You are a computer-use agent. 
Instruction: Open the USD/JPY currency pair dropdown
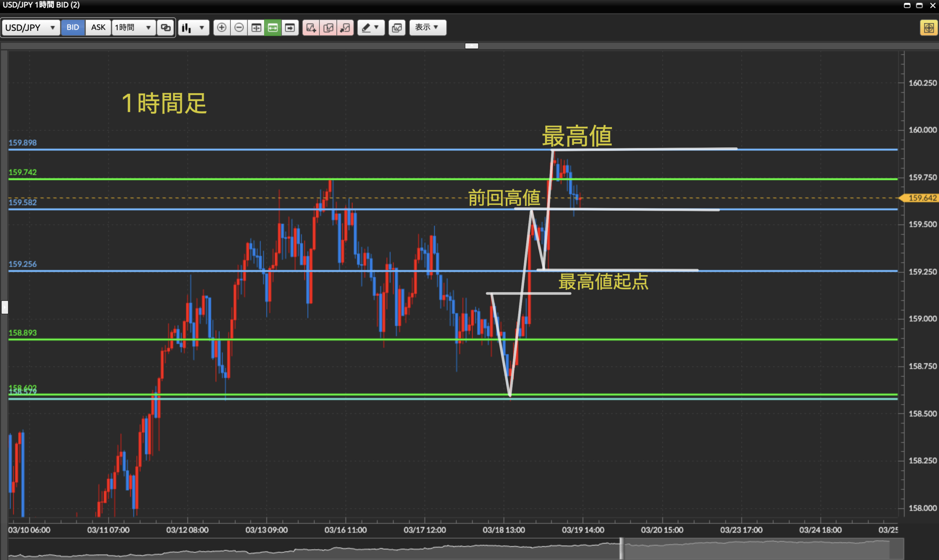tap(30, 27)
